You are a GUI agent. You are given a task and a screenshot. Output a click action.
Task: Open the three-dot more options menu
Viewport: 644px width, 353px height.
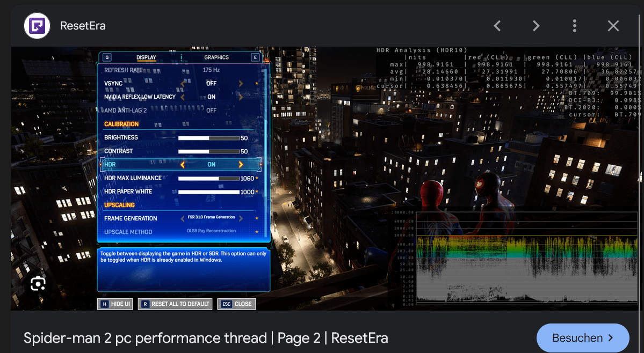(x=575, y=26)
